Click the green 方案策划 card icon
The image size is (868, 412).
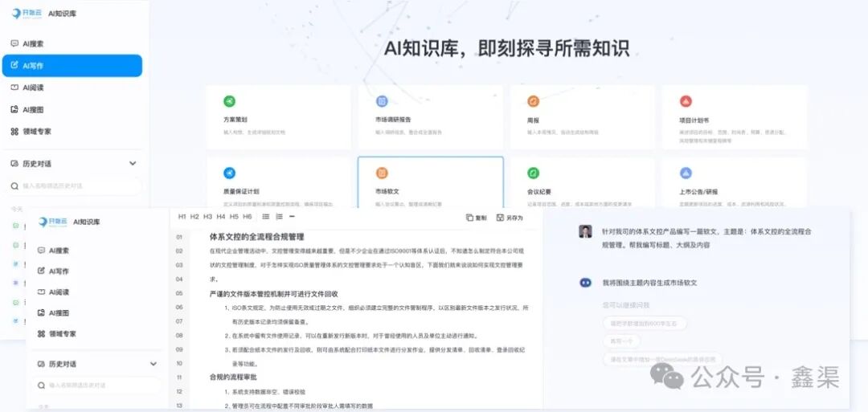[229, 101]
